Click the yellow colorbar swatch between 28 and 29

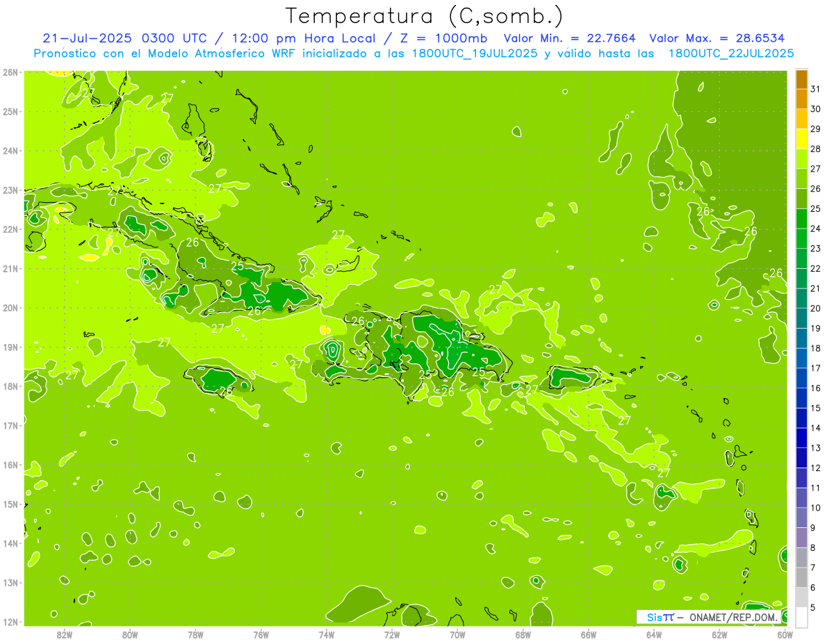click(801, 139)
